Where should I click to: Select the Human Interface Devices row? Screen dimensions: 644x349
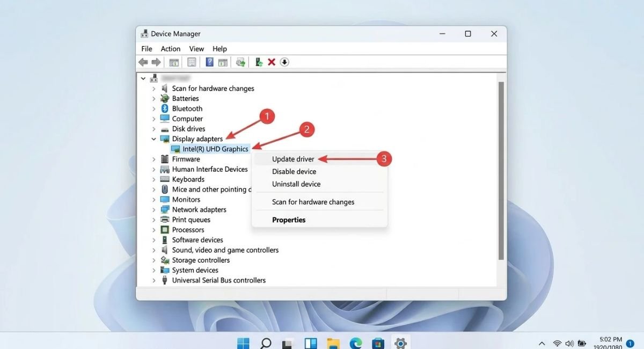point(210,169)
